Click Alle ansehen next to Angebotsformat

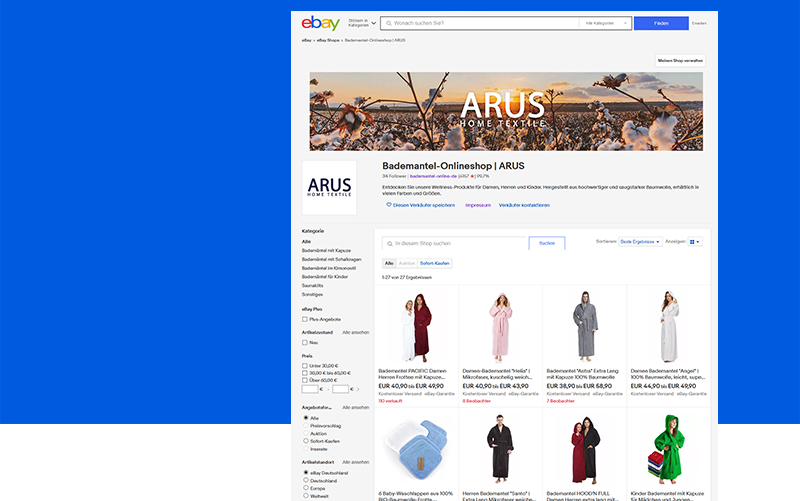(356, 407)
